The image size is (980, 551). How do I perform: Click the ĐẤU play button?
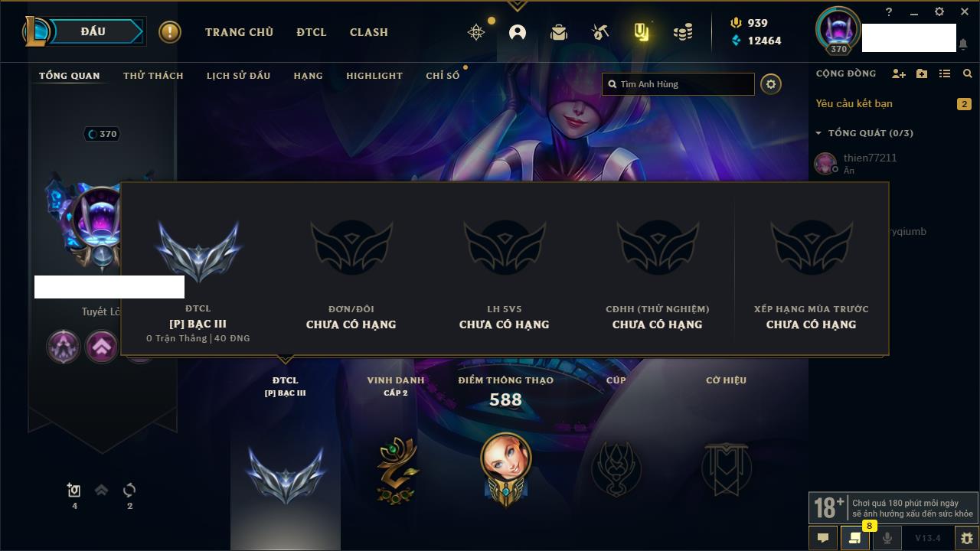[93, 31]
